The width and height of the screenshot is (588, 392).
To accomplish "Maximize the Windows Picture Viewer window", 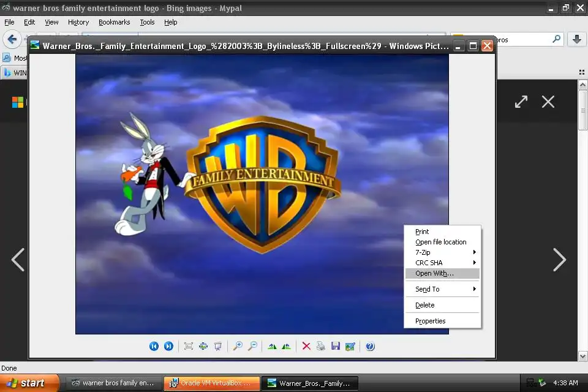I will coord(473,46).
